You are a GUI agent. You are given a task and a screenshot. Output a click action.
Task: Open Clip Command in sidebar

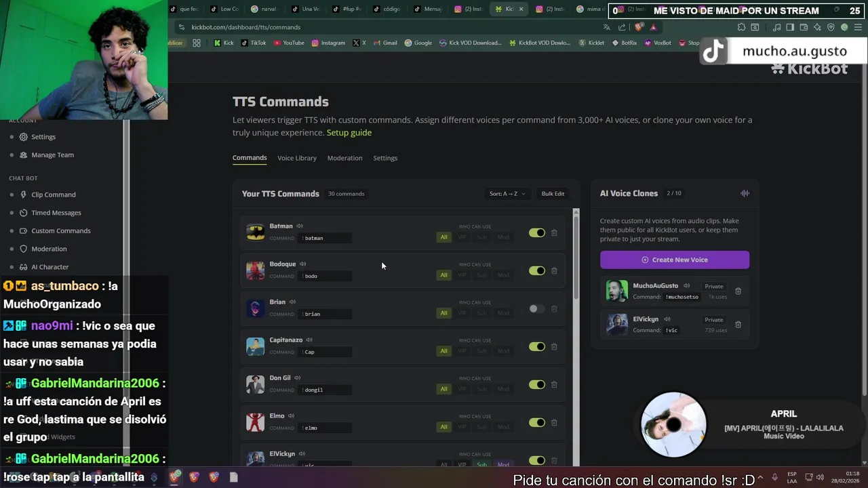point(54,195)
